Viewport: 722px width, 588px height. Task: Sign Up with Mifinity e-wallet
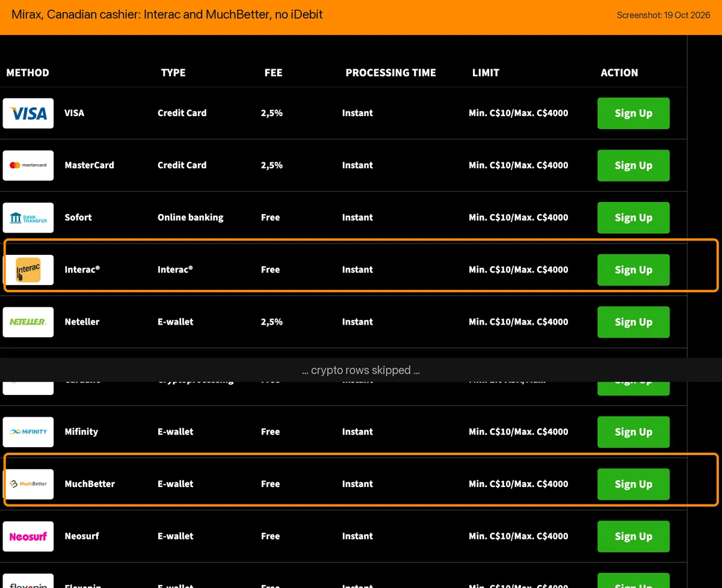(x=634, y=432)
